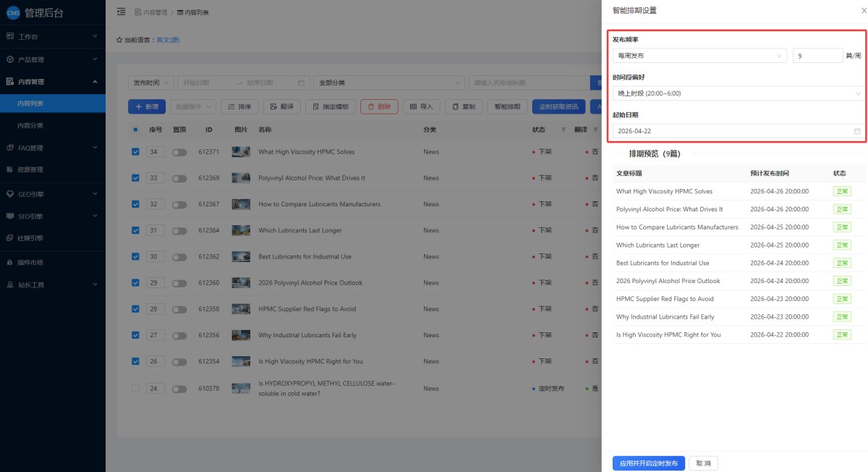Click 应用并开启定时发布 button
This screenshot has height=472, width=868.
(x=648, y=463)
